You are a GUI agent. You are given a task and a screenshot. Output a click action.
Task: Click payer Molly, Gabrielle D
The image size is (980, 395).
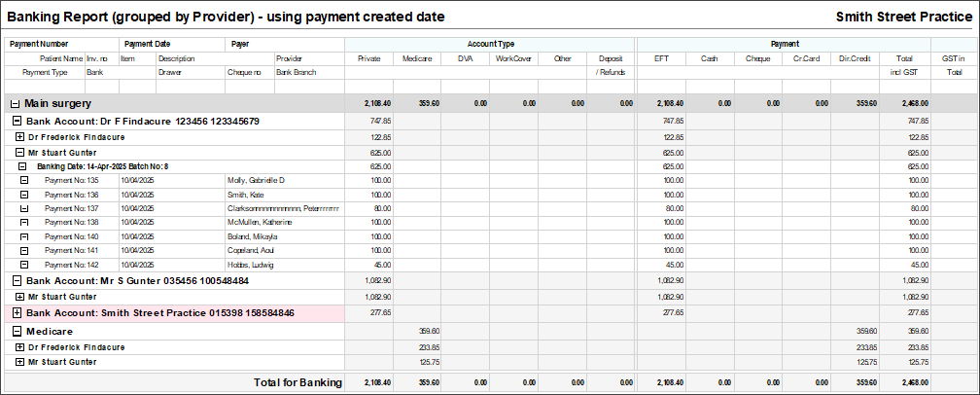pyautogui.click(x=257, y=181)
